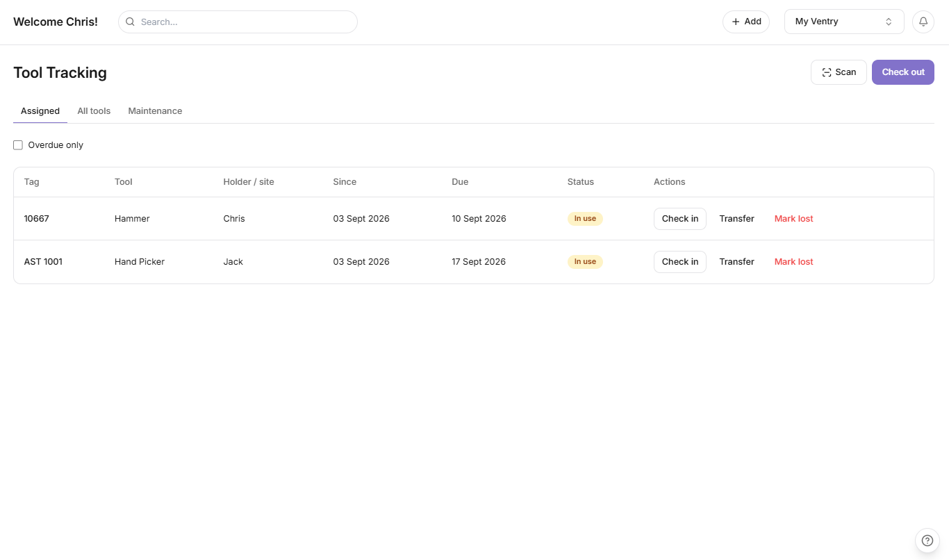949x560 pixels.
Task: Click the Hand Picker tool name
Action: (140, 262)
